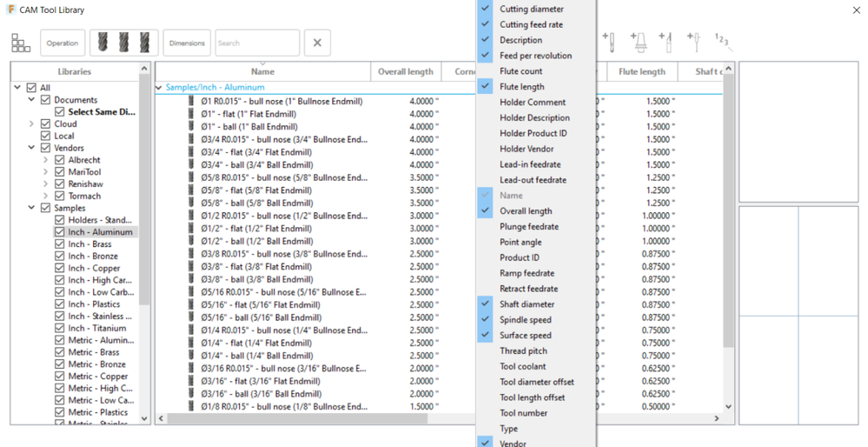The image size is (868, 447).
Task: Open the Dimensions filter button
Action: click(187, 43)
